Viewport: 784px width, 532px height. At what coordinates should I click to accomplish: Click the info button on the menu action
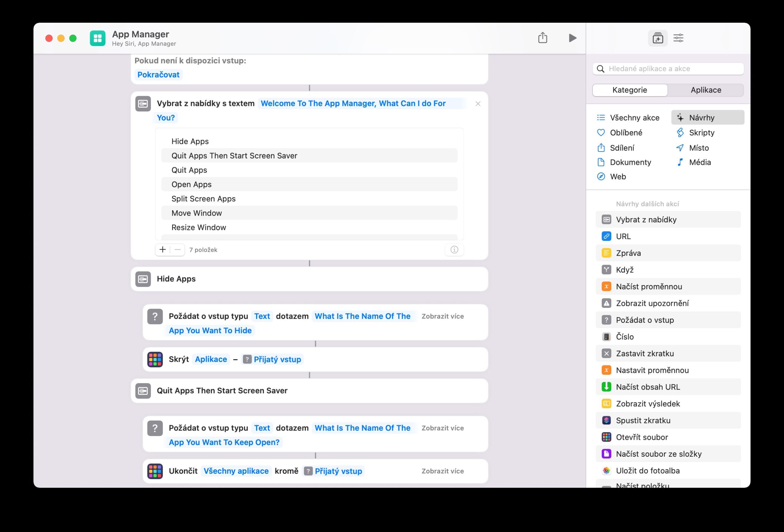454,250
